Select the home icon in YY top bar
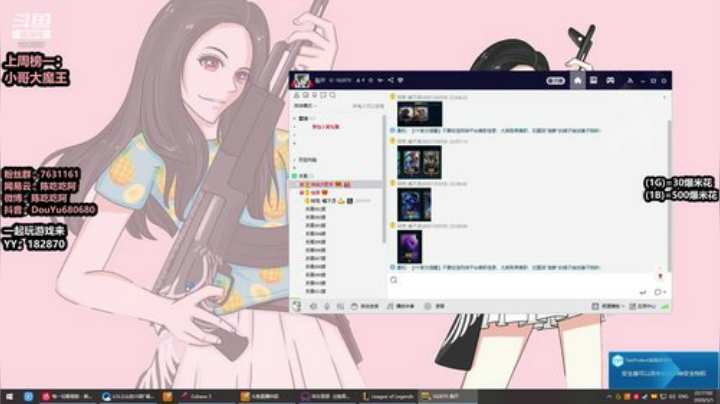Image resolution: width=720 pixels, height=404 pixels. coord(578,80)
